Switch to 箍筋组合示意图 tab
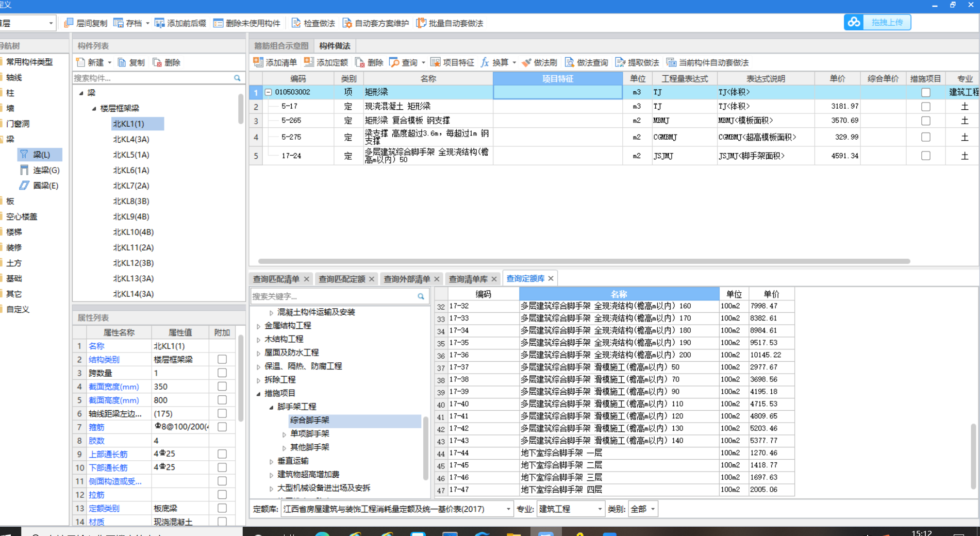This screenshot has height=536, width=980. tap(281, 46)
